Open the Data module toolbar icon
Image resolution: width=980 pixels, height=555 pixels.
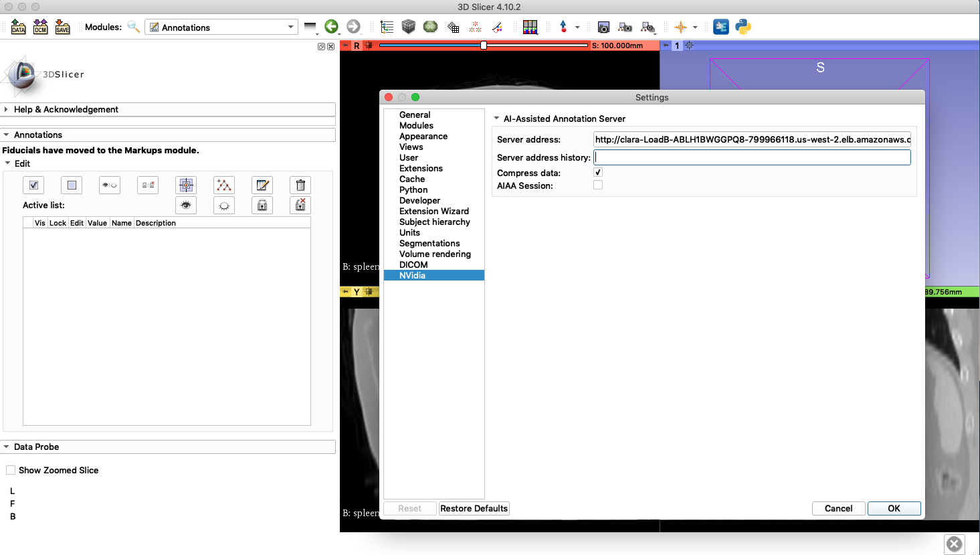click(387, 27)
